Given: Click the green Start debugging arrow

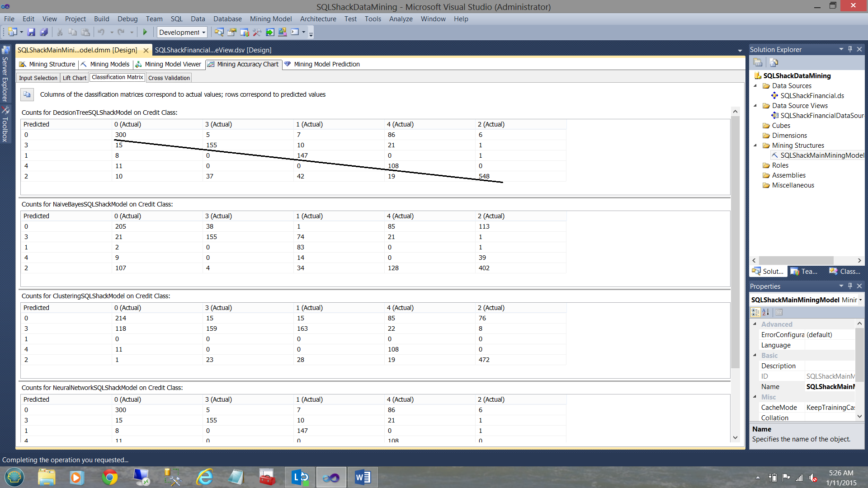Looking at the screenshot, I should 145,32.
